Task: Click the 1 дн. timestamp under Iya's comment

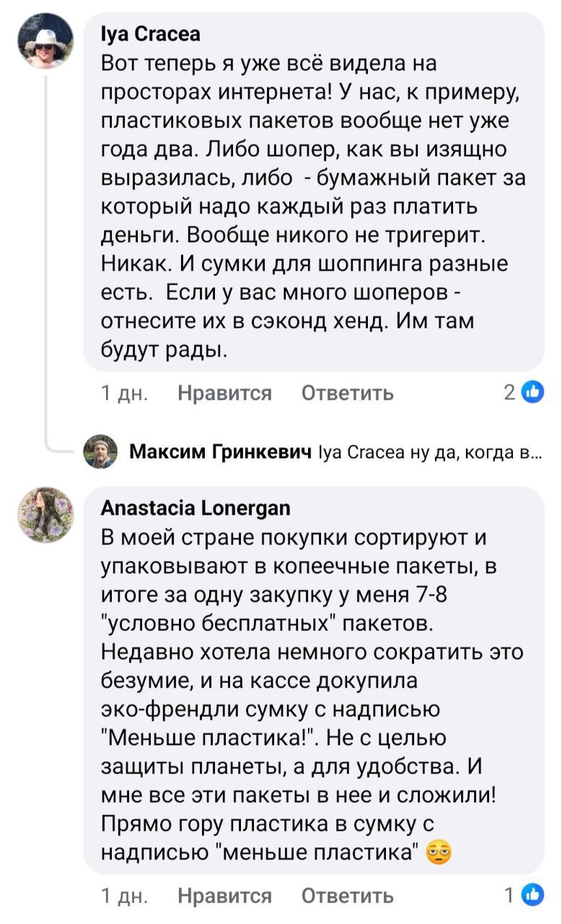Action: 126,393
